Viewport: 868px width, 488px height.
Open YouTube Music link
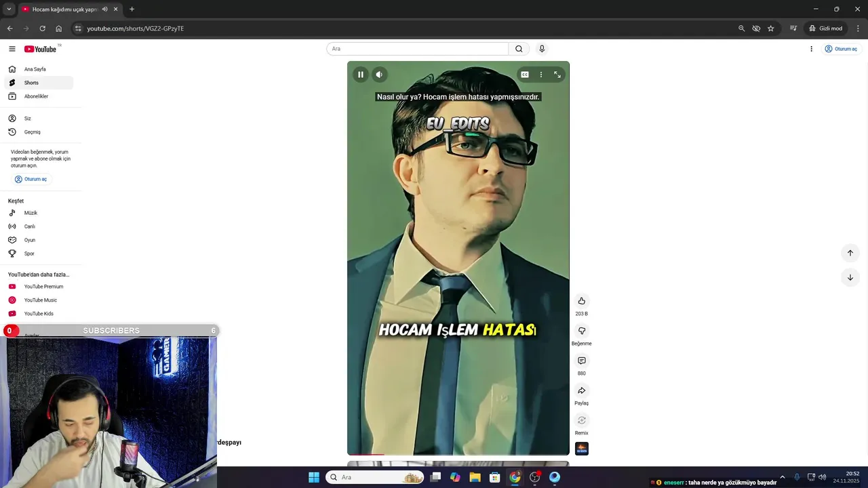(39, 300)
